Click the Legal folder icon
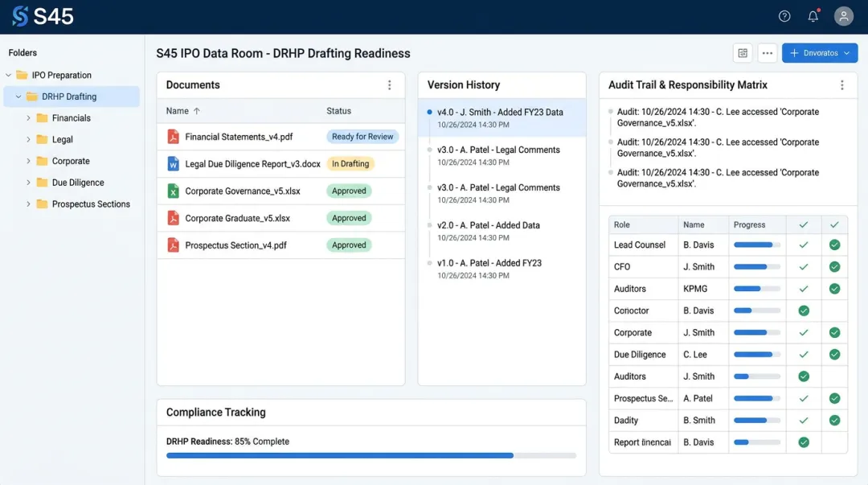868x485 pixels. (x=42, y=139)
